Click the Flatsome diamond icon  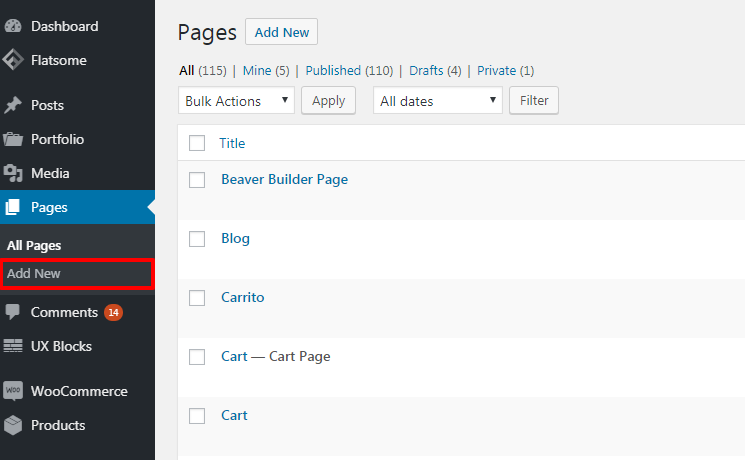pos(13,60)
